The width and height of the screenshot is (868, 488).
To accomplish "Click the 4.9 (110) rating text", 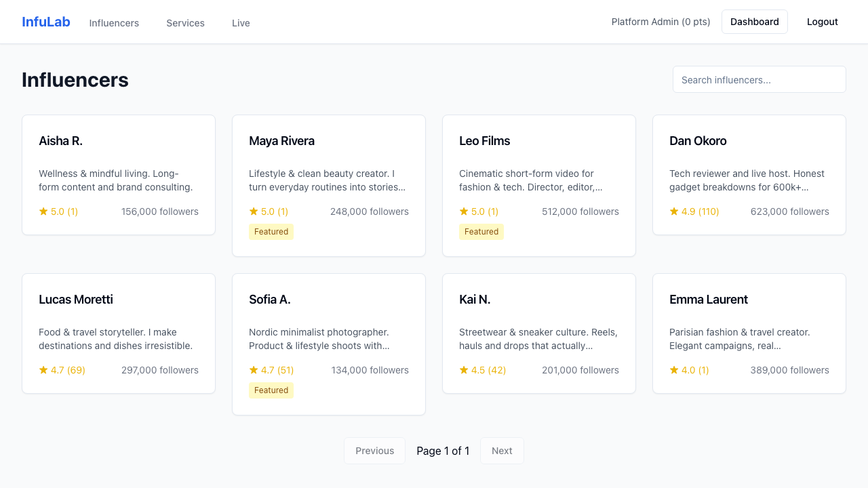I will (x=700, y=211).
